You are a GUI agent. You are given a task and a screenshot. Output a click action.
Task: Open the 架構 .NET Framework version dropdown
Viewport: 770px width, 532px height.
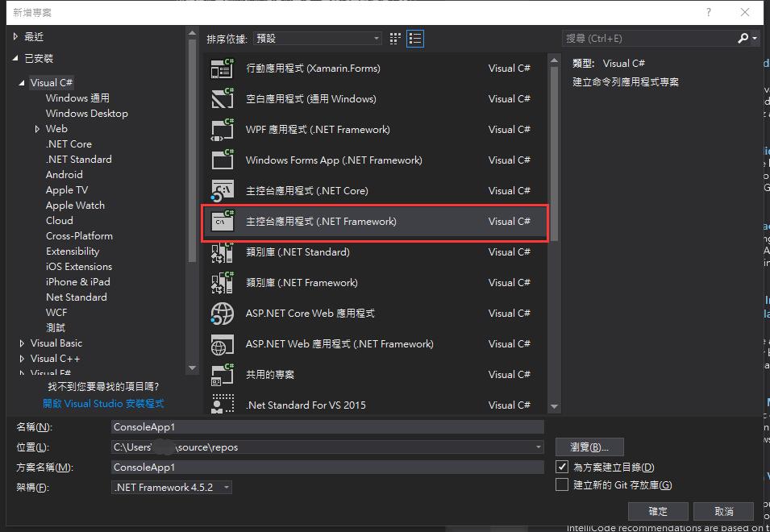[172, 488]
